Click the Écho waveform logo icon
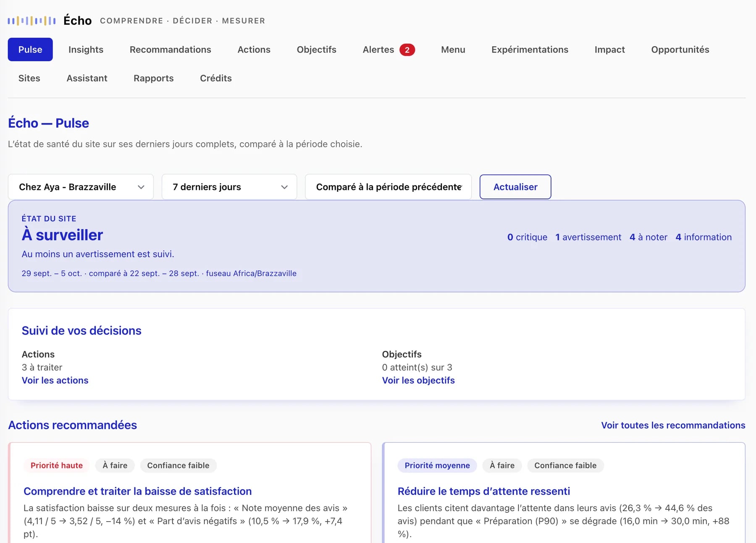Screen dimensions: 756x543 [31, 21]
